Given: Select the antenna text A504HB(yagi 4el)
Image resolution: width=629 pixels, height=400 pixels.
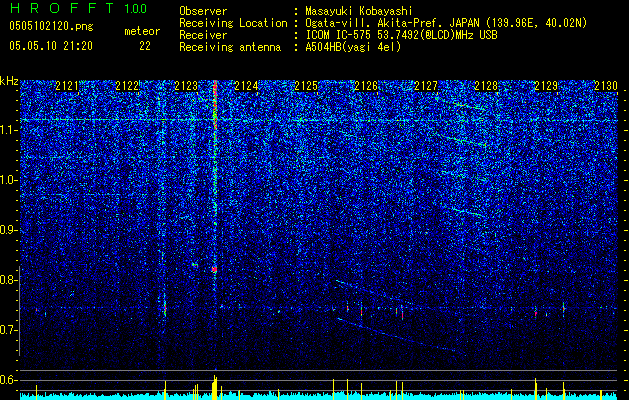Looking at the screenshot, I should pyautogui.click(x=353, y=47).
